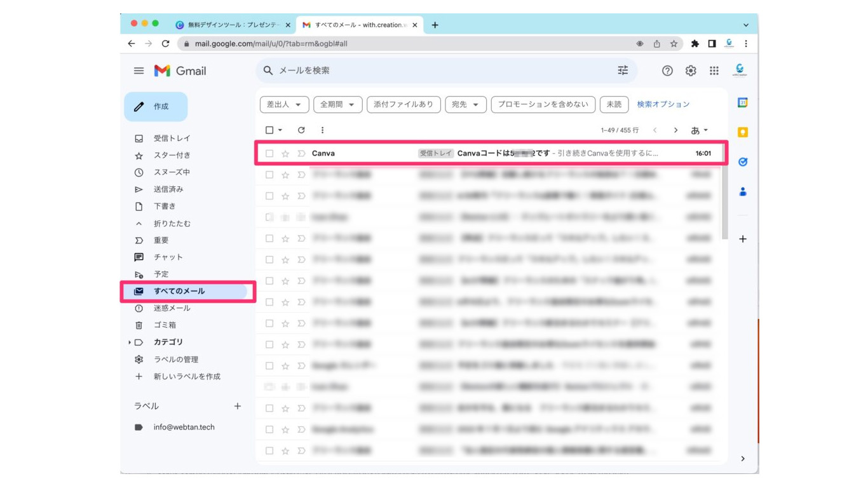Get add-ons plus icon in side panel
The image size is (868, 488).
coord(743,239)
